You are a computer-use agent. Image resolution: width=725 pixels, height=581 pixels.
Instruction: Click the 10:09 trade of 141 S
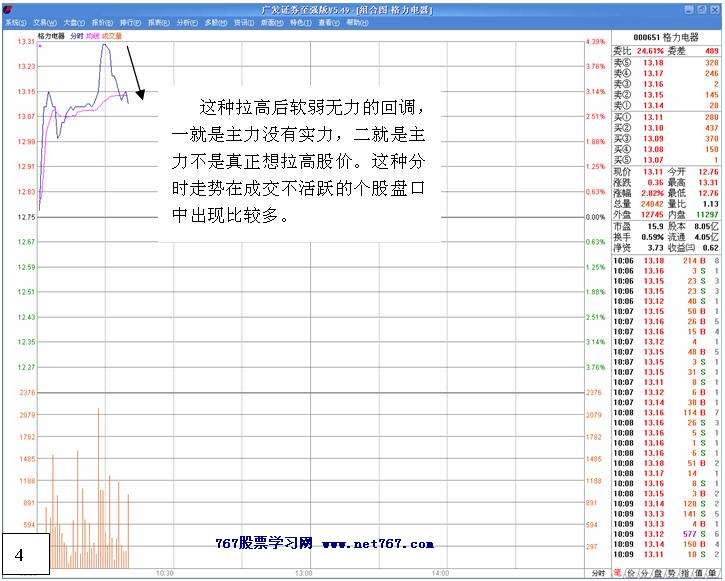(x=666, y=514)
